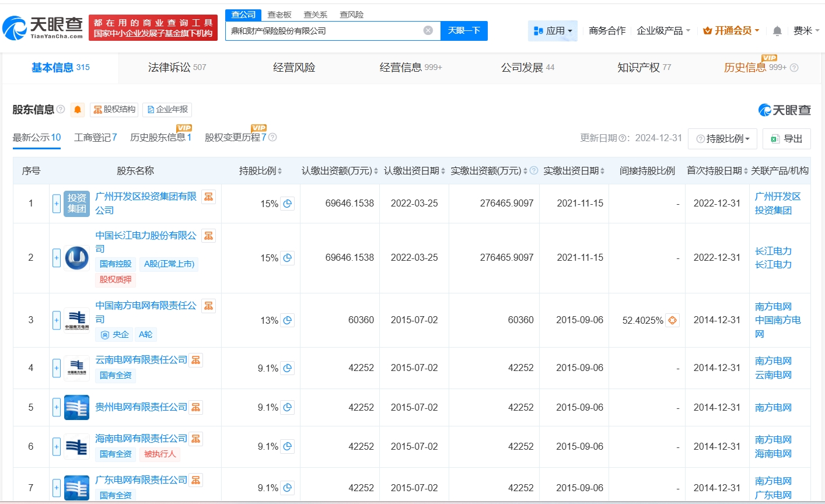Open the 云南电网有限责任公司 link
Image resolution: width=825 pixels, height=504 pixels.
click(x=141, y=360)
